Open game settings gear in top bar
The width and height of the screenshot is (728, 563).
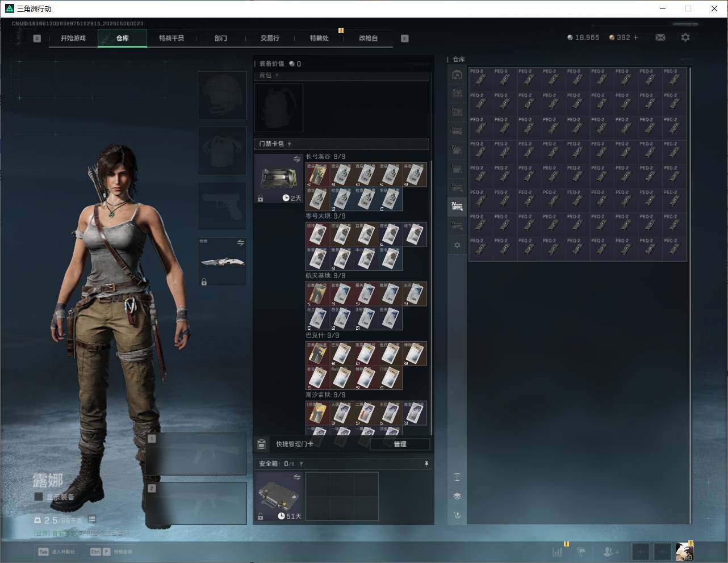point(685,37)
